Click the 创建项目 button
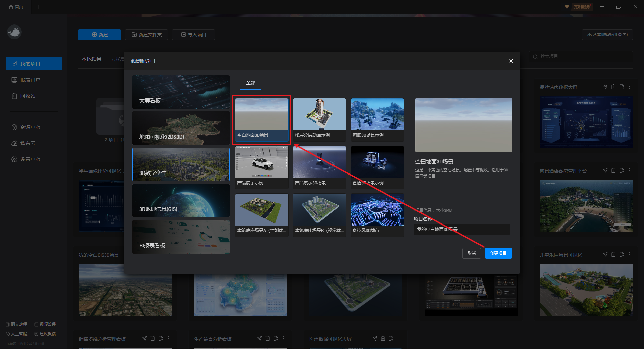Image resolution: width=644 pixels, height=349 pixels. point(498,253)
